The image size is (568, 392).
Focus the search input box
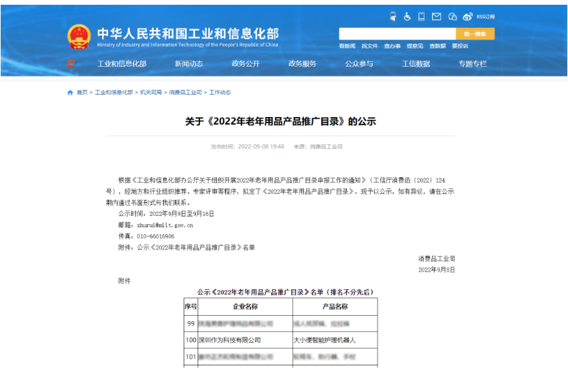pyautogui.click(x=397, y=34)
